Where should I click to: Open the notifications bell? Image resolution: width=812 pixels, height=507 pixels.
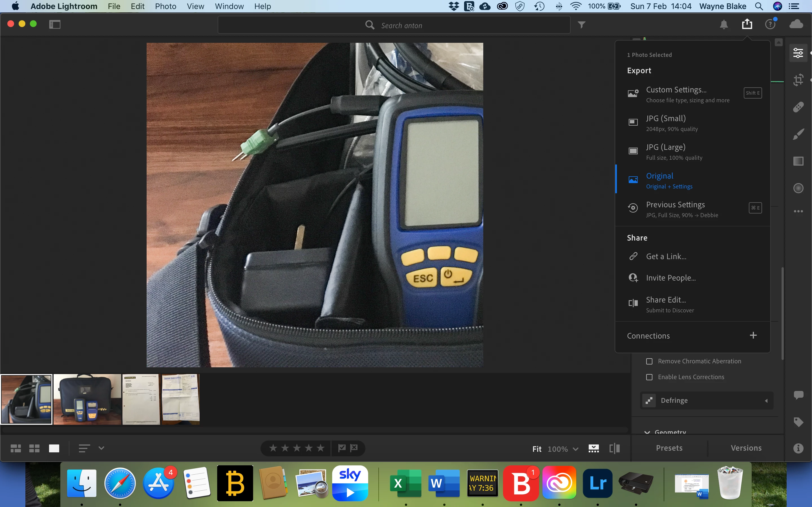pyautogui.click(x=724, y=25)
